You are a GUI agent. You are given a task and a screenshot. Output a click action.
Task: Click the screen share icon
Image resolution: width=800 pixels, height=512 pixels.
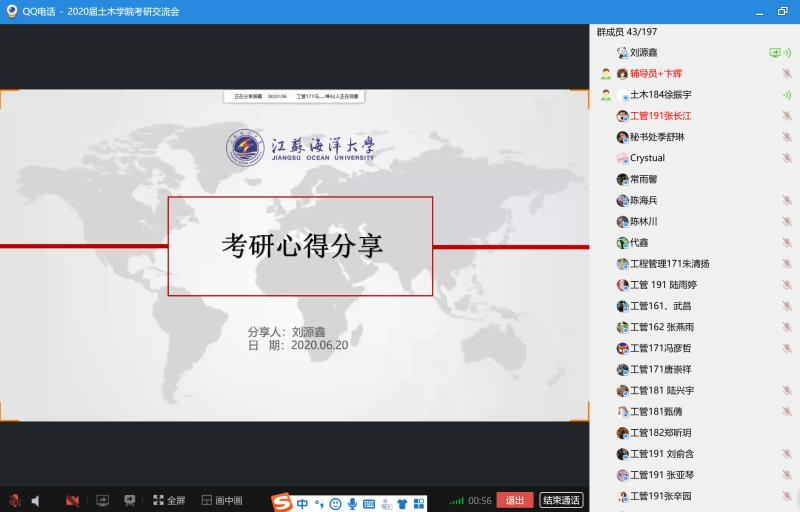click(x=101, y=500)
